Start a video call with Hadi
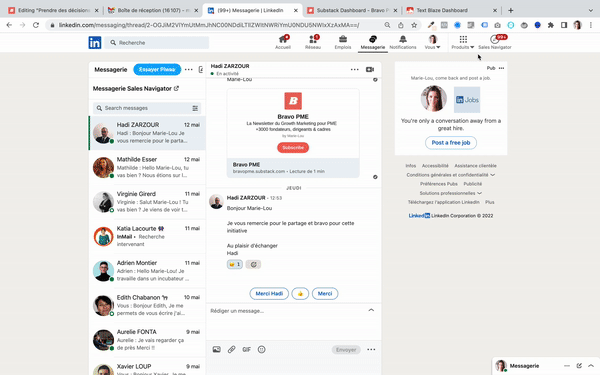 [370, 69]
